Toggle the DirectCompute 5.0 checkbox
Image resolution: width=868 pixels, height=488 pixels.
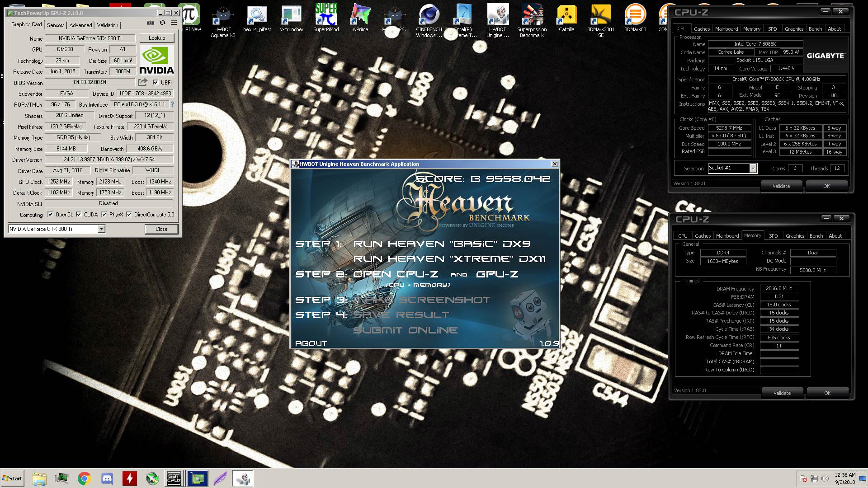tap(129, 215)
